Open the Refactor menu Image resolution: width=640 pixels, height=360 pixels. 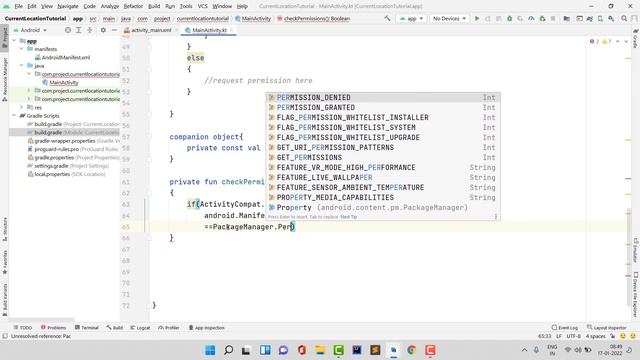coord(133,6)
